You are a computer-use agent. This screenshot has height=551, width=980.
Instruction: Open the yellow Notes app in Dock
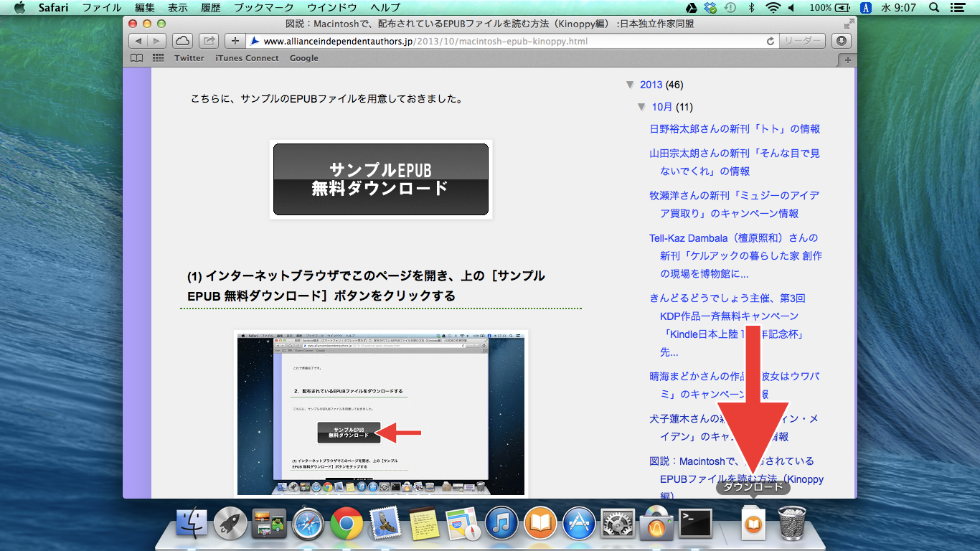point(424,523)
